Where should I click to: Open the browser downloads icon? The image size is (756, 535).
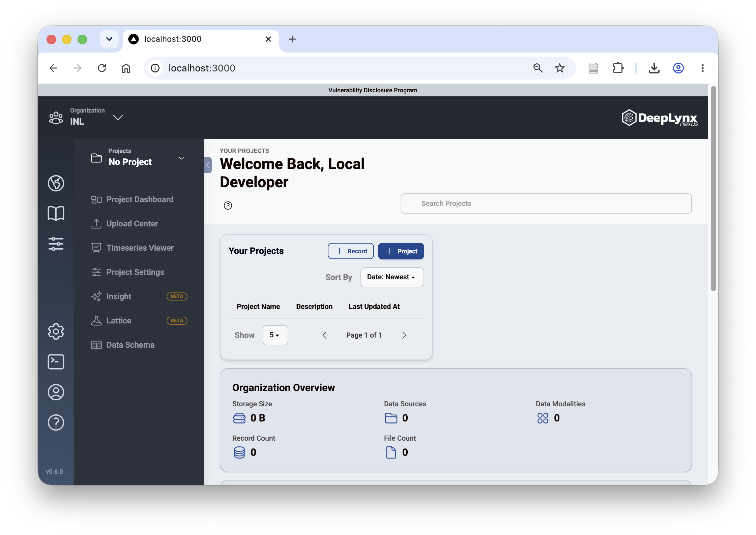tap(654, 68)
